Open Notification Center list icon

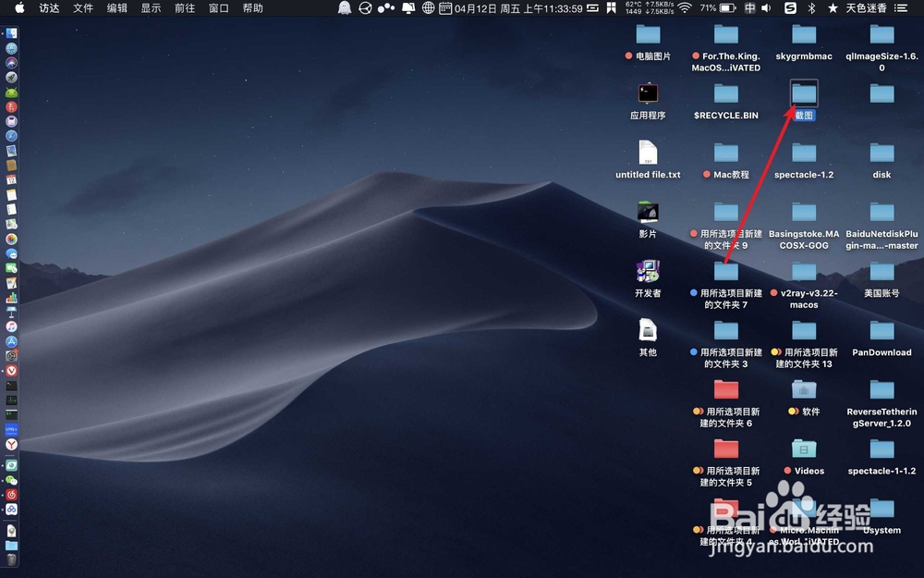click(x=900, y=7)
